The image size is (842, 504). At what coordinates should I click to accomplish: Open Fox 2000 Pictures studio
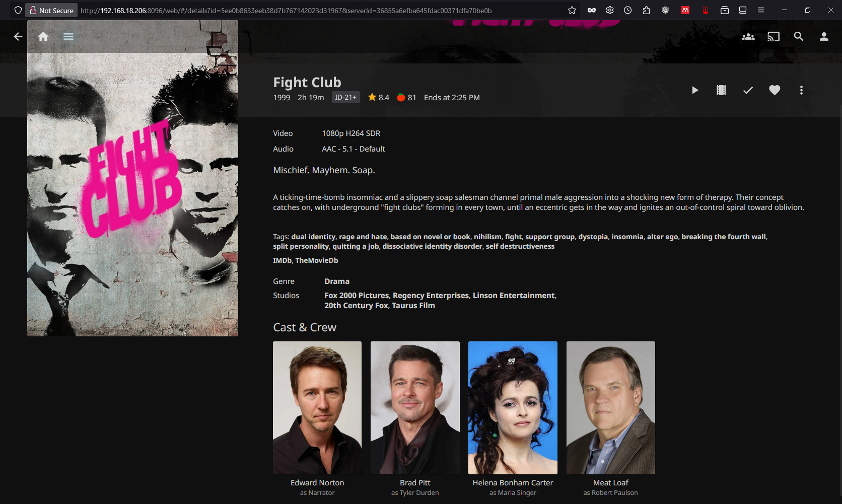click(357, 296)
